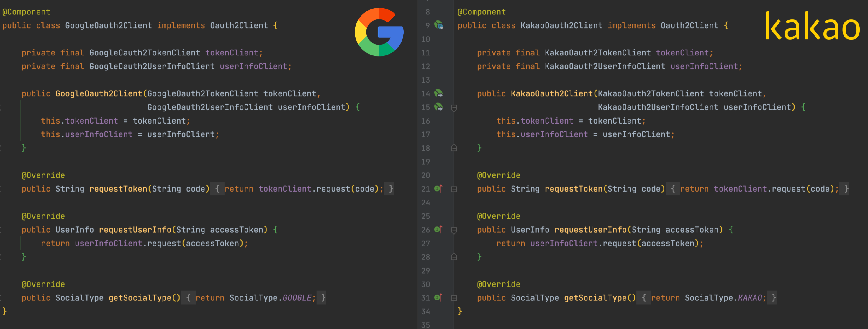868x329 pixels.
Task: Click the Google logo image
Action: tap(379, 32)
